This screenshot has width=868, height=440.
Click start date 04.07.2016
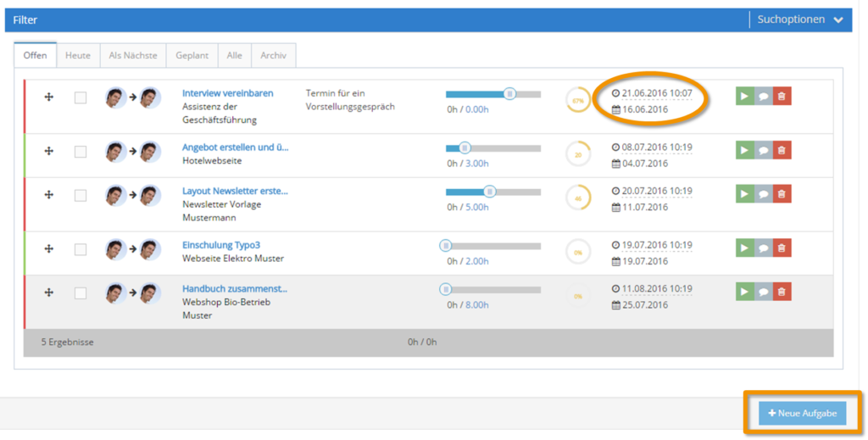tap(645, 164)
